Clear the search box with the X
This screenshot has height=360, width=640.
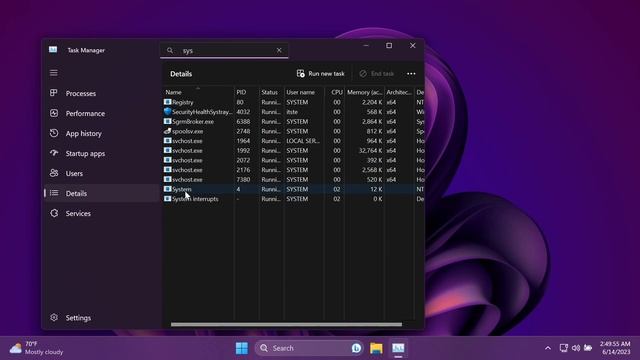click(x=279, y=50)
